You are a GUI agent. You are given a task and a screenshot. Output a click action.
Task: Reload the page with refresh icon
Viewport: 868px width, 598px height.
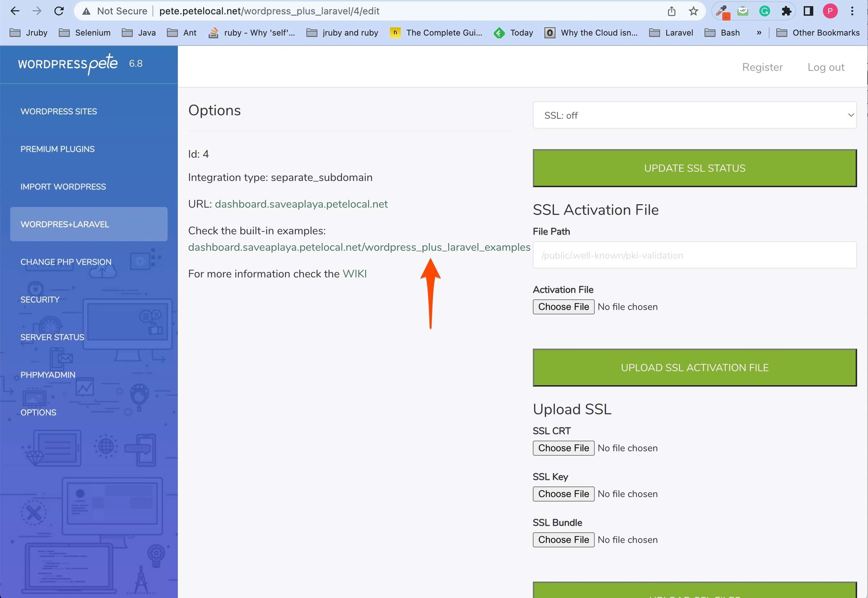(x=59, y=11)
